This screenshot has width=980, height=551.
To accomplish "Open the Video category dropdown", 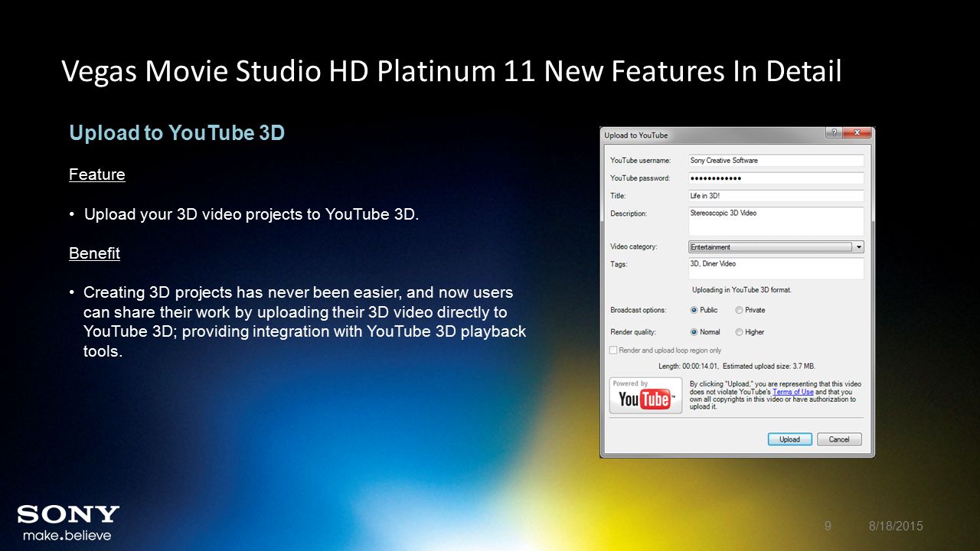I will (776, 247).
